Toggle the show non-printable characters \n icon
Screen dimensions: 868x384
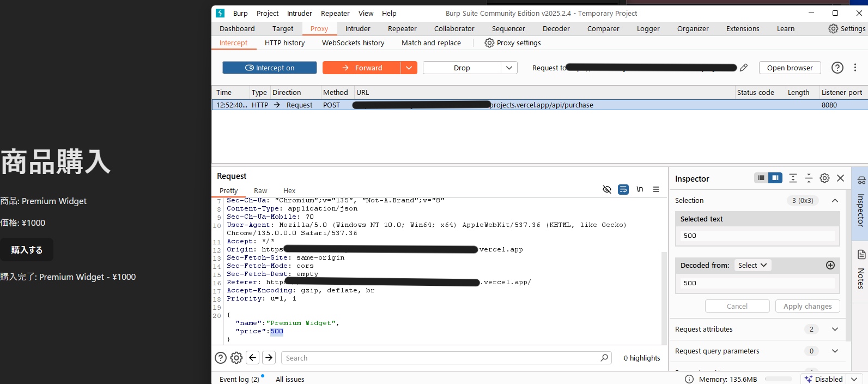click(x=640, y=189)
